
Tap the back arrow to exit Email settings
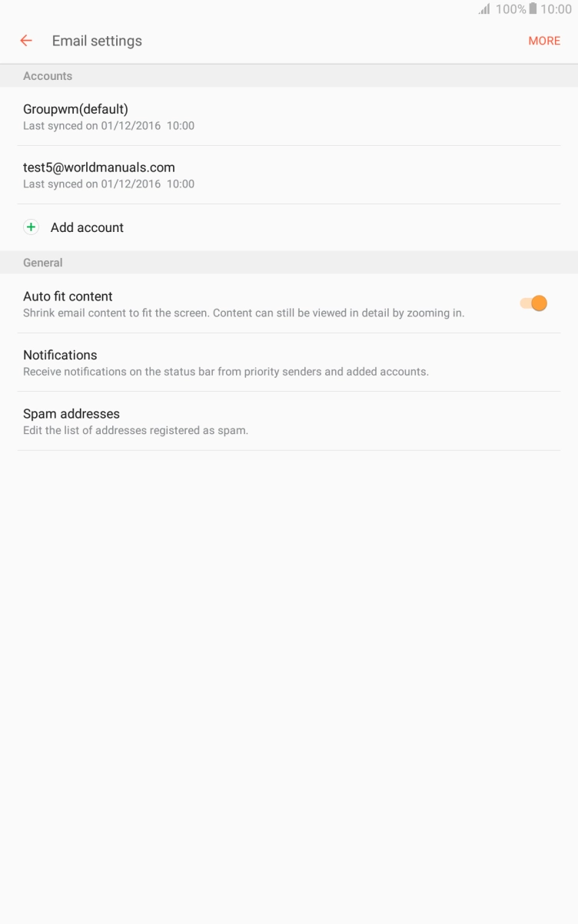coord(25,40)
